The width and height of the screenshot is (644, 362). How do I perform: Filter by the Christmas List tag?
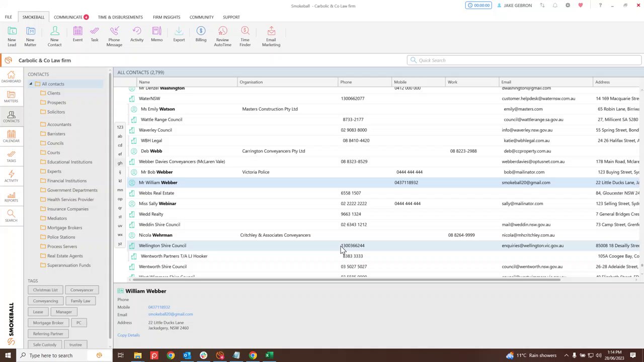click(45, 290)
